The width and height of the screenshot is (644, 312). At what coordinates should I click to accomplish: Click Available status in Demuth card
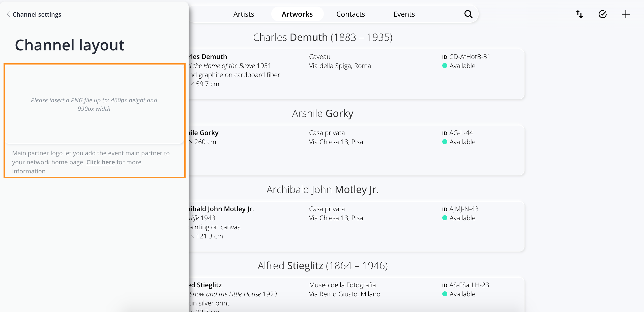tap(459, 66)
